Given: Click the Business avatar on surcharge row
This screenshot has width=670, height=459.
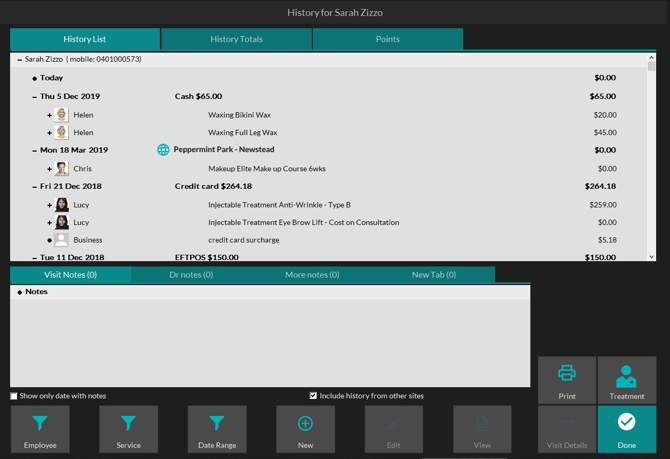Looking at the screenshot, I should point(62,240).
